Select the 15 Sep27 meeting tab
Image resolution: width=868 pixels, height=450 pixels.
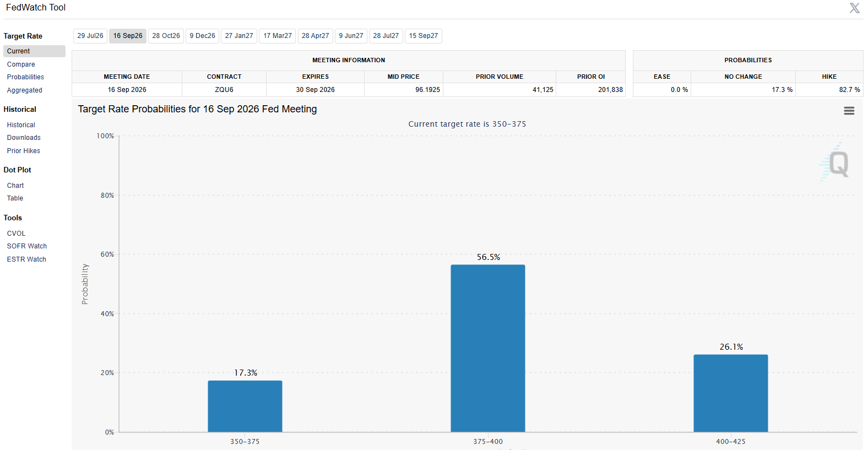423,36
